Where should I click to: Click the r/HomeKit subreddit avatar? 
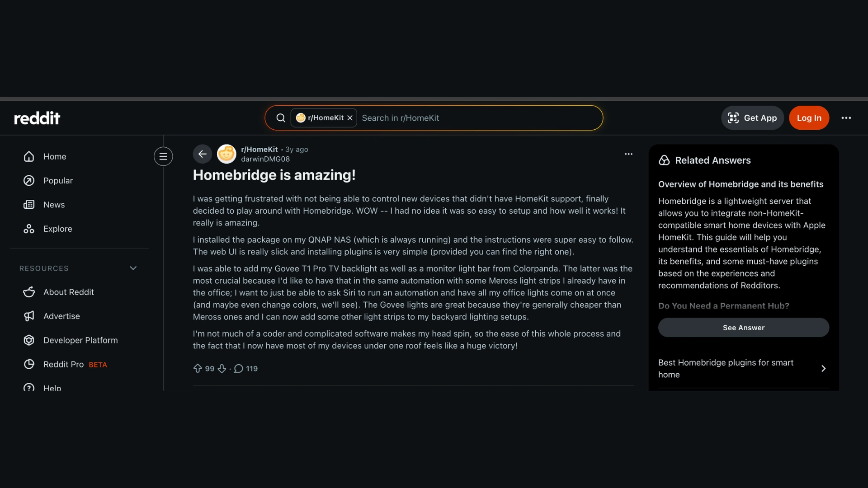tap(226, 154)
